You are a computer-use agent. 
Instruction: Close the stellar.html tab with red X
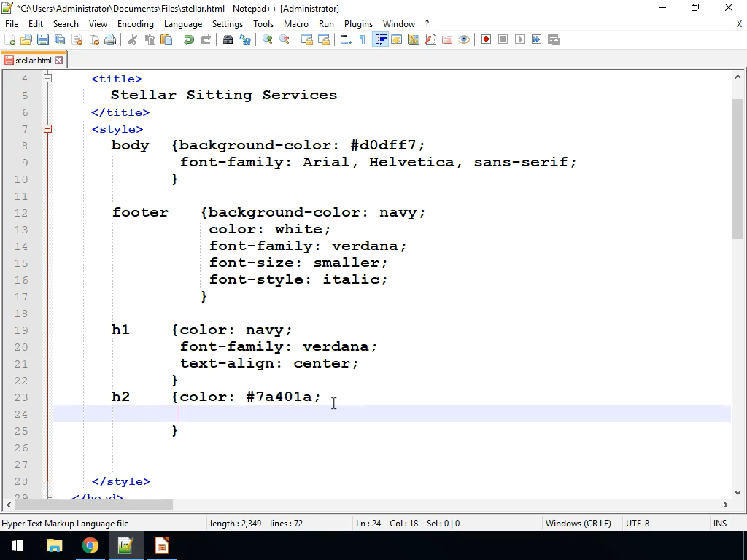tap(58, 61)
